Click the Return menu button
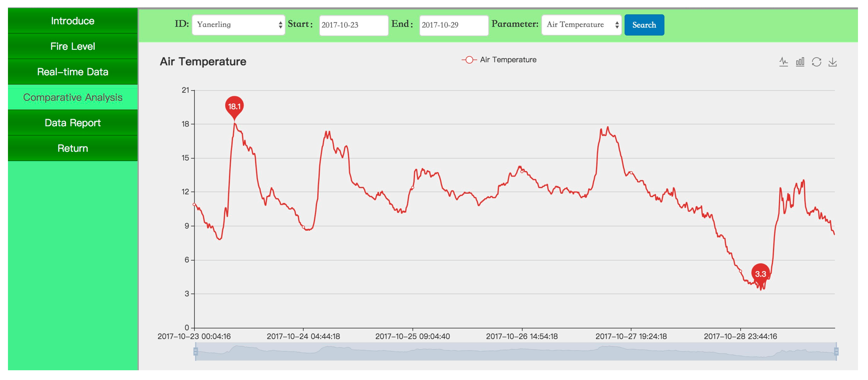Image resolution: width=868 pixels, height=380 pixels. tap(72, 148)
